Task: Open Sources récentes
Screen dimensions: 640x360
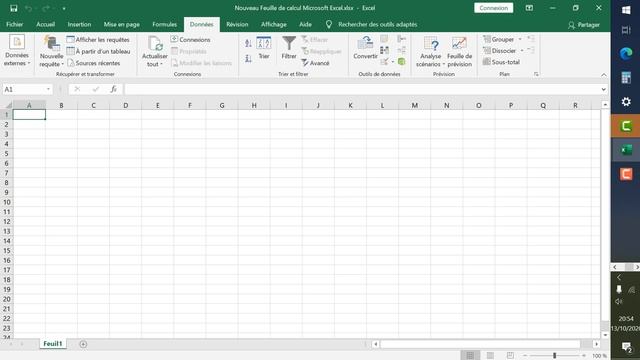Action: pos(93,63)
